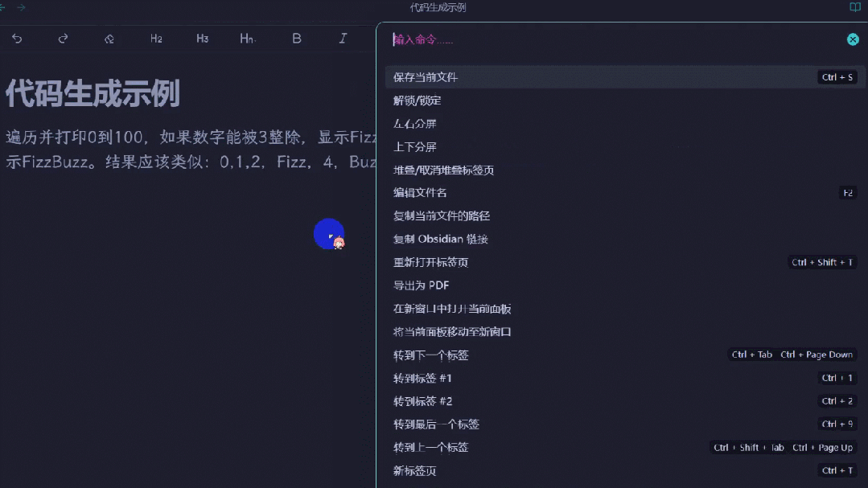Screen dimensions: 868x488
Task: Close the command palette
Action: 853,39
